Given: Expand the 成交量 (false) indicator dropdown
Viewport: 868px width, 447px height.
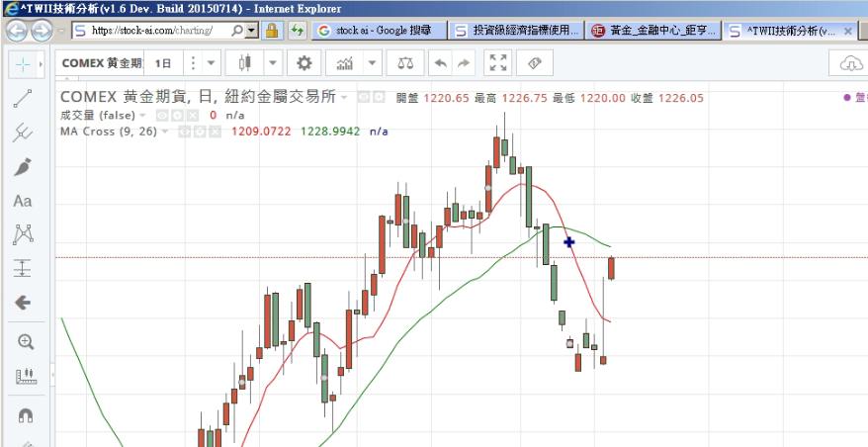Looking at the screenshot, I should (x=142, y=116).
